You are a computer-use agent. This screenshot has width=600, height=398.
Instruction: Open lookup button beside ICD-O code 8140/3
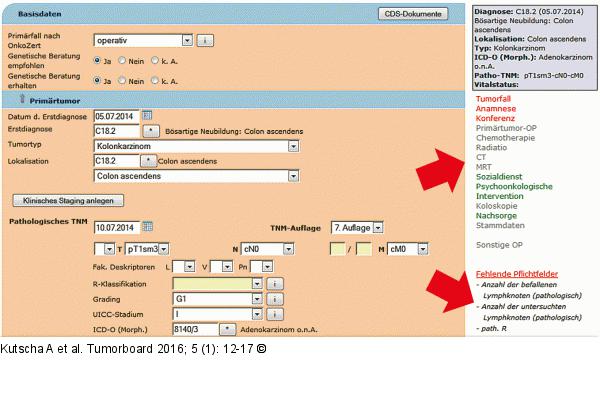pyautogui.click(x=227, y=329)
